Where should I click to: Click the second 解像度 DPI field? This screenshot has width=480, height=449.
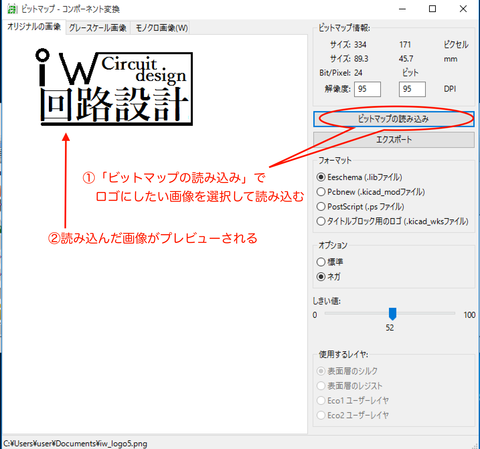click(x=412, y=89)
